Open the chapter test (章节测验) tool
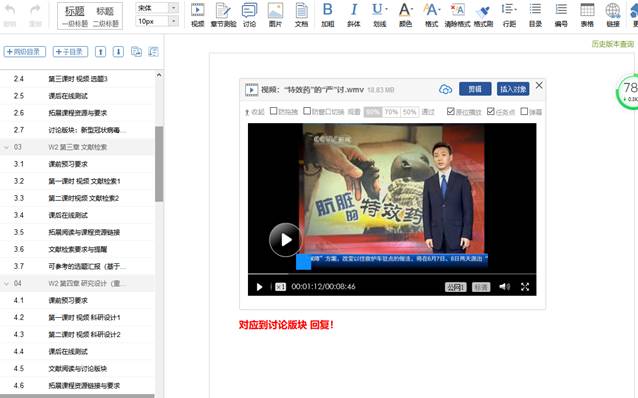This screenshot has width=638, height=398. [223, 15]
